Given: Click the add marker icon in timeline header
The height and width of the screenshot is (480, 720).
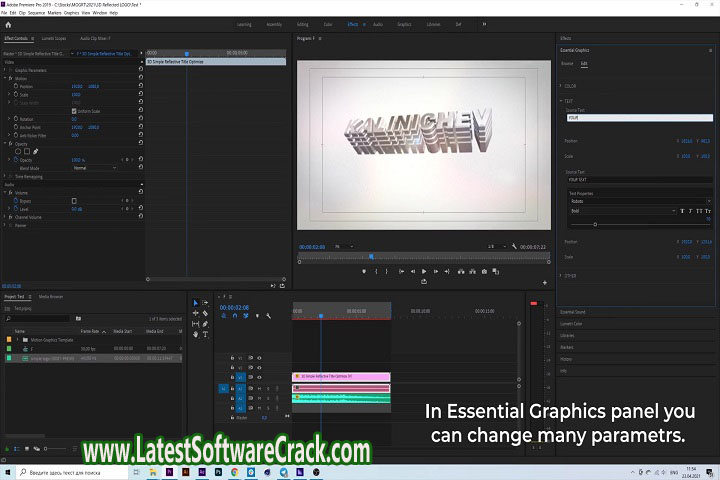Looking at the screenshot, I should click(x=257, y=316).
